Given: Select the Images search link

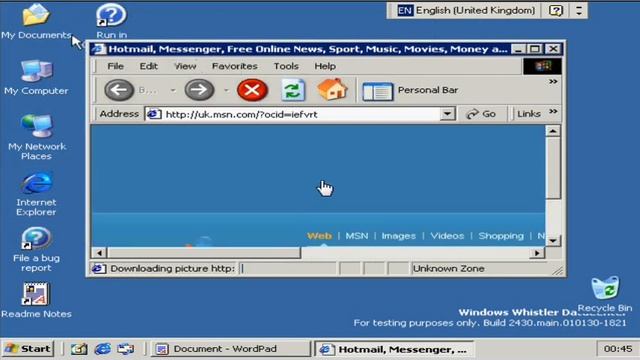Looking at the screenshot, I should coord(398,236).
